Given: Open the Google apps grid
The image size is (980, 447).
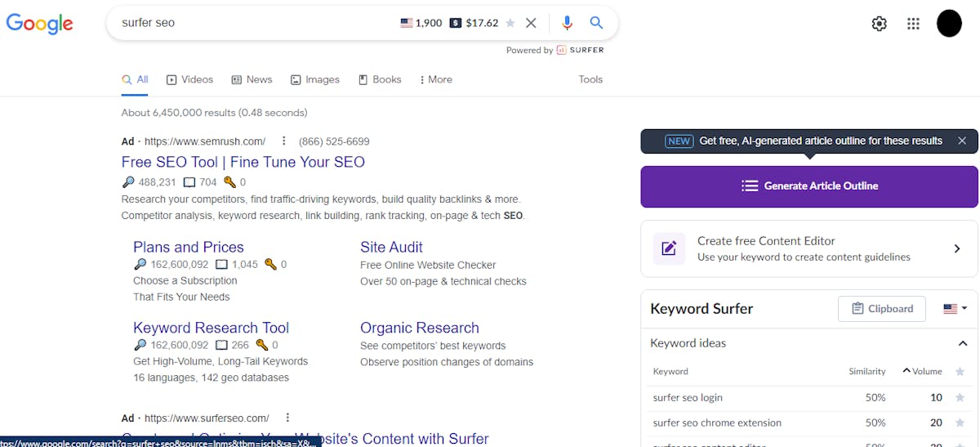Looking at the screenshot, I should pos(914,24).
